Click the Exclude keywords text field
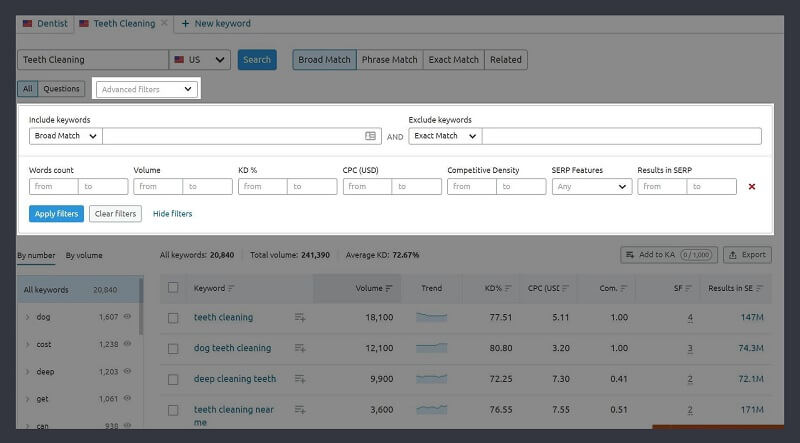800x443 pixels. [621, 136]
